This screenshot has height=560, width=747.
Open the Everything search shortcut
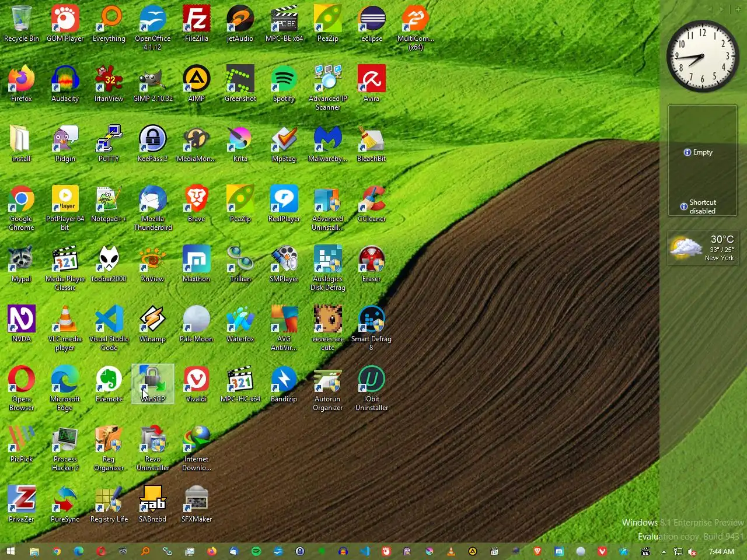click(x=109, y=24)
